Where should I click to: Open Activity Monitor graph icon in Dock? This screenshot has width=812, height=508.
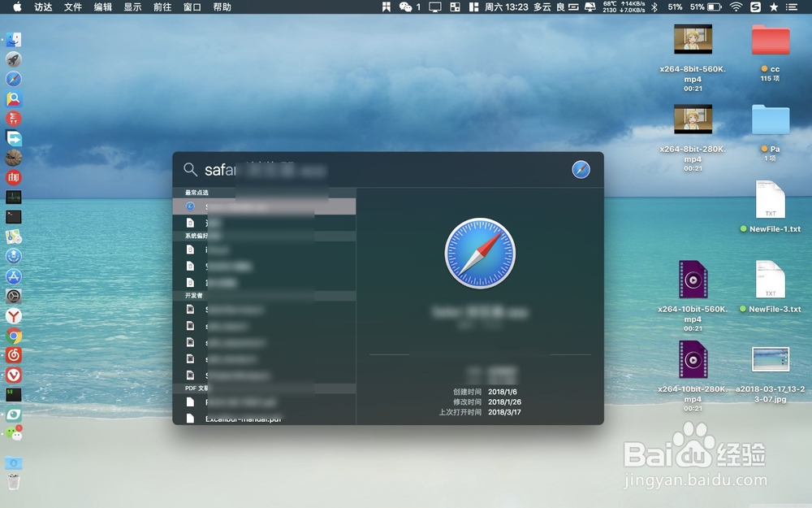coord(14,198)
